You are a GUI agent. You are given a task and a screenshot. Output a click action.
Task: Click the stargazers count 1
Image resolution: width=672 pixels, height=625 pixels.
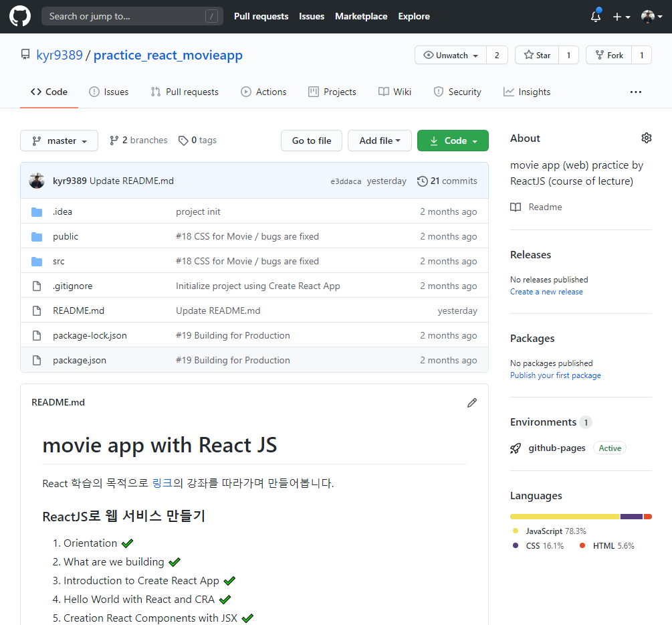tap(569, 55)
